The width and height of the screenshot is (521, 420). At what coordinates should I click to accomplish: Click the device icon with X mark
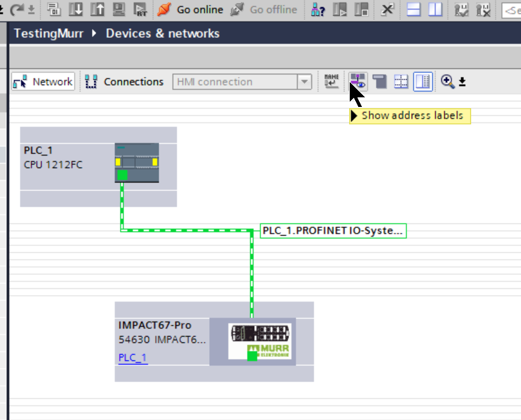coord(483,10)
